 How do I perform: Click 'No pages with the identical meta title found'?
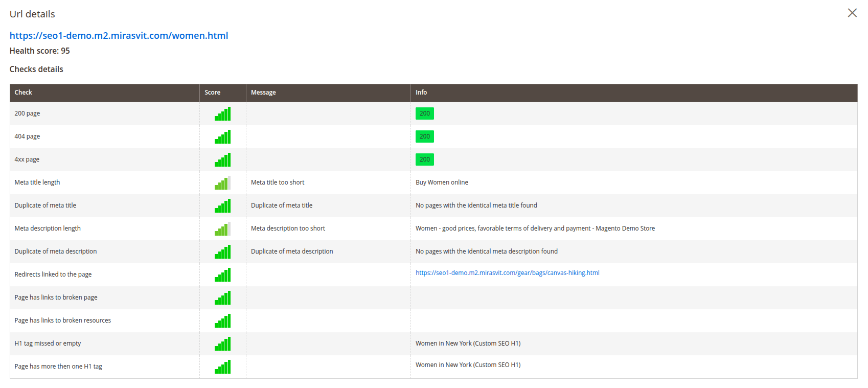point(476,206)
